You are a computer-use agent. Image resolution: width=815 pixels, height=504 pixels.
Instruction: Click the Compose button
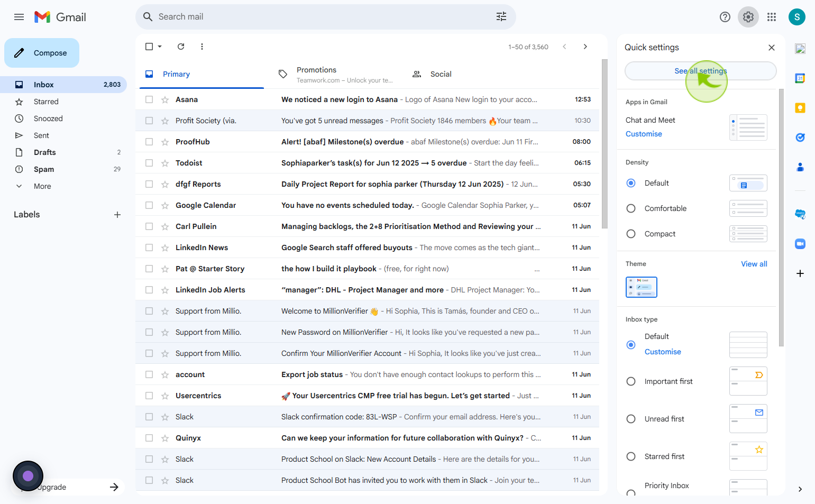pos(42,53)
